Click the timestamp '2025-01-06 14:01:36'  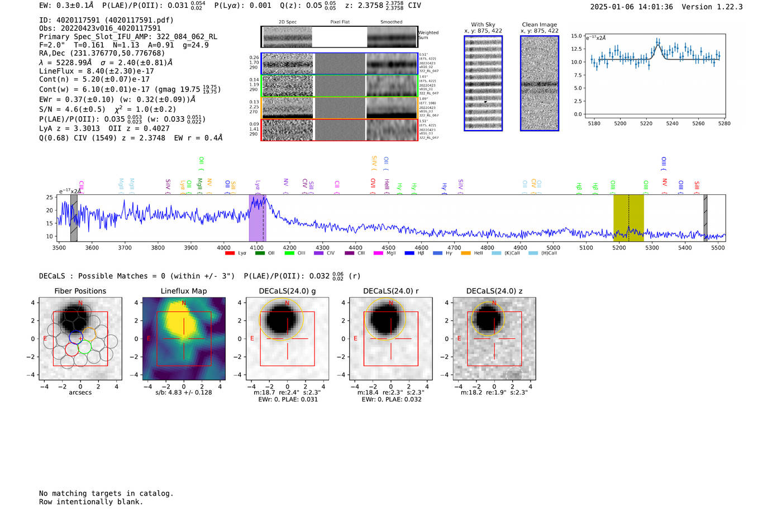tap(631, 7)
